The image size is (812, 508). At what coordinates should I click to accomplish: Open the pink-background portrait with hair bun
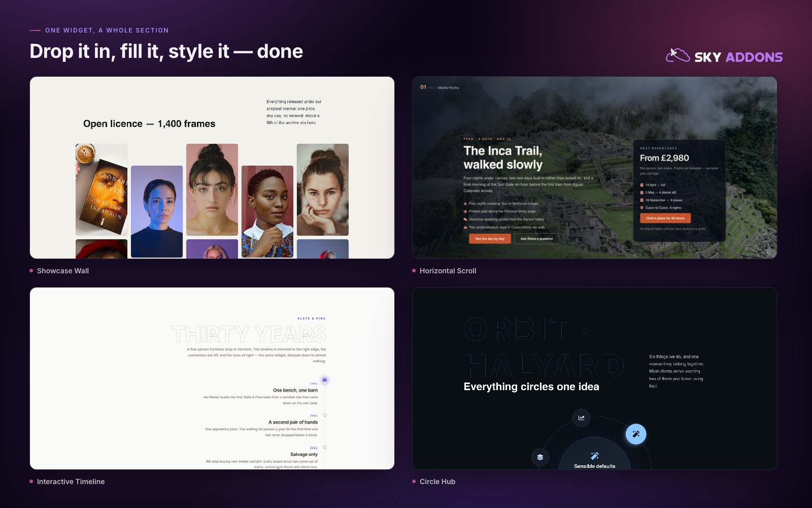point(212,189)
